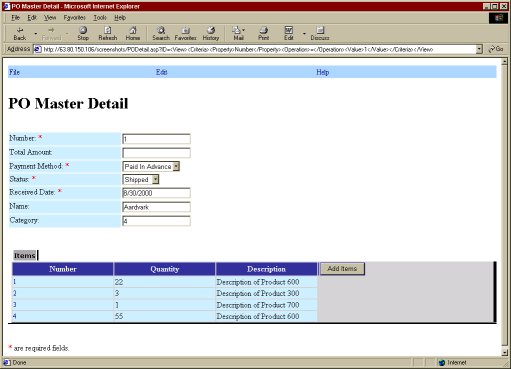The height and width of the screenshot is (369, 511).
Task: Click the Mail toolbar icon
Action: 238,33
